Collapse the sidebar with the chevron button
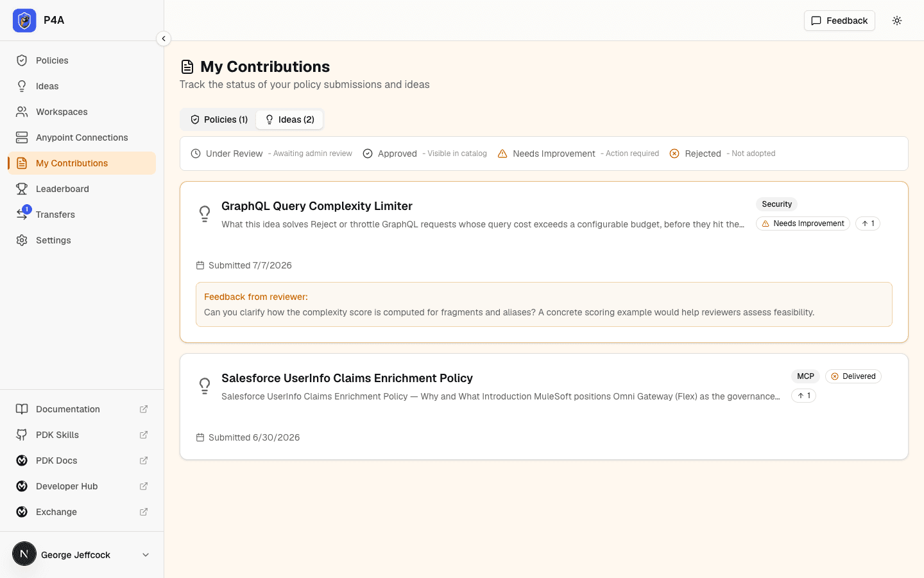Image resolution: width=924 pixels, height=578 pixels. click(164, 39)
